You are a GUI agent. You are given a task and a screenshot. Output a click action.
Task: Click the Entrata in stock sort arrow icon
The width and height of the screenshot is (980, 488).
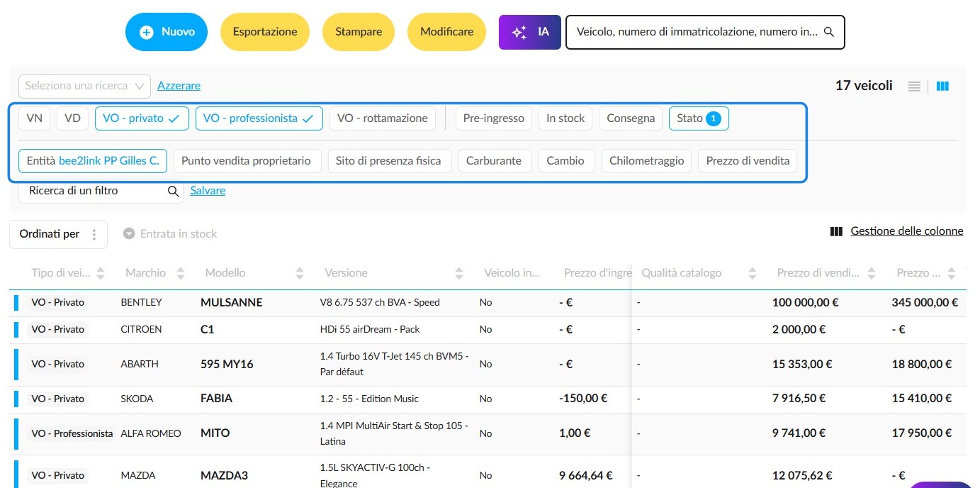129,233
